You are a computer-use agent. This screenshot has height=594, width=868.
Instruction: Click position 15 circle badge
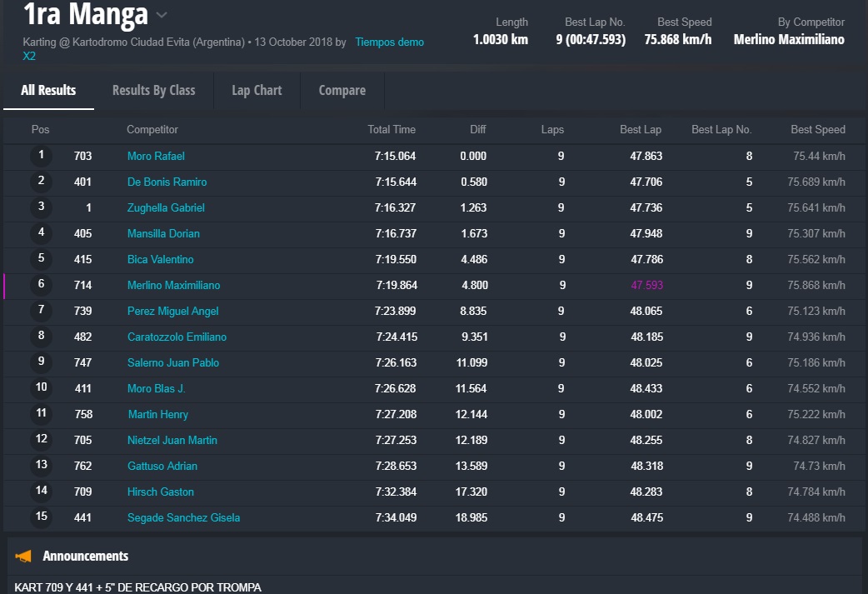[x=41, y=517]
